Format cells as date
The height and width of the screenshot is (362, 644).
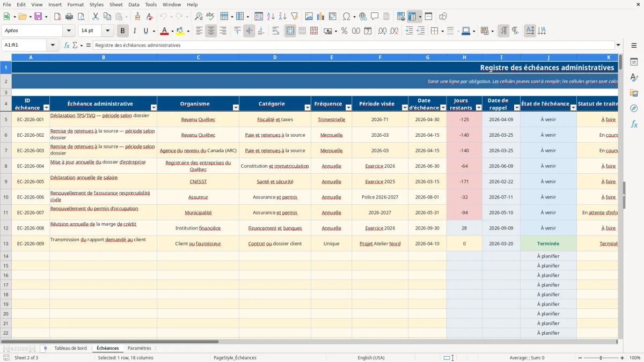[x=368, y=31]
